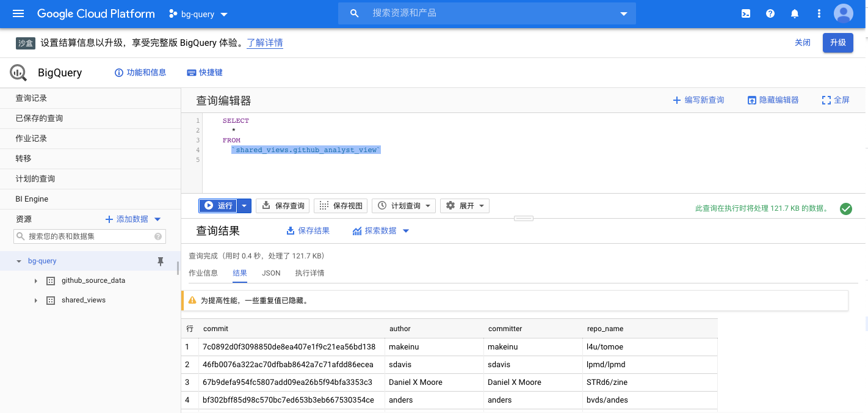Open 功能和信息 info link
This screenshot has height=413, width=868.
pyautogui.click(x=140, y=73)
